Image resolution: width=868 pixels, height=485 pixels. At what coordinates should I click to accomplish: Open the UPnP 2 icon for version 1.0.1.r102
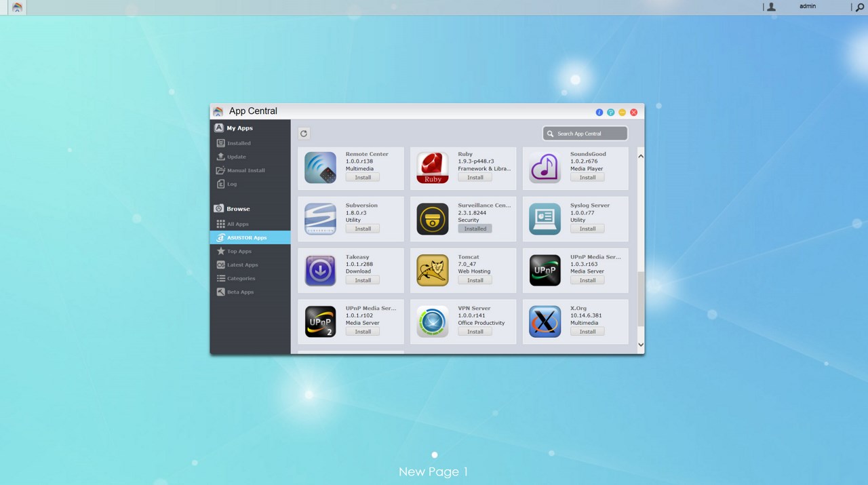click(x=320, y=322)
